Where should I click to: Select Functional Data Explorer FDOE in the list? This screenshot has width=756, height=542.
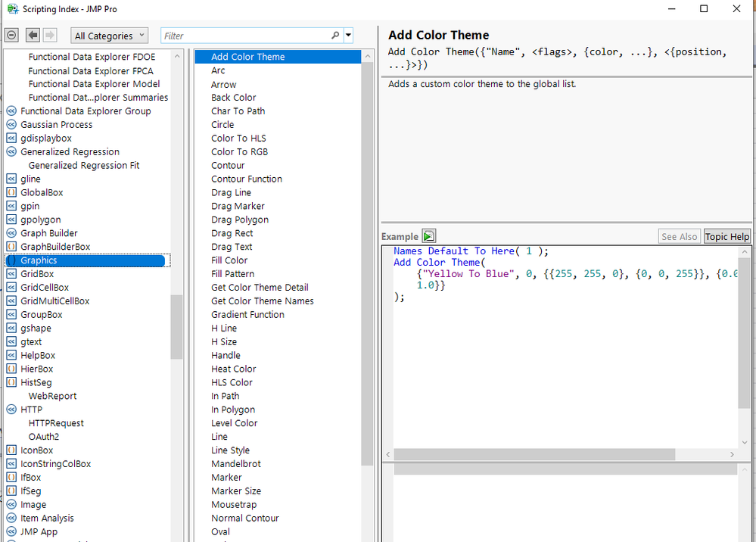92,57
